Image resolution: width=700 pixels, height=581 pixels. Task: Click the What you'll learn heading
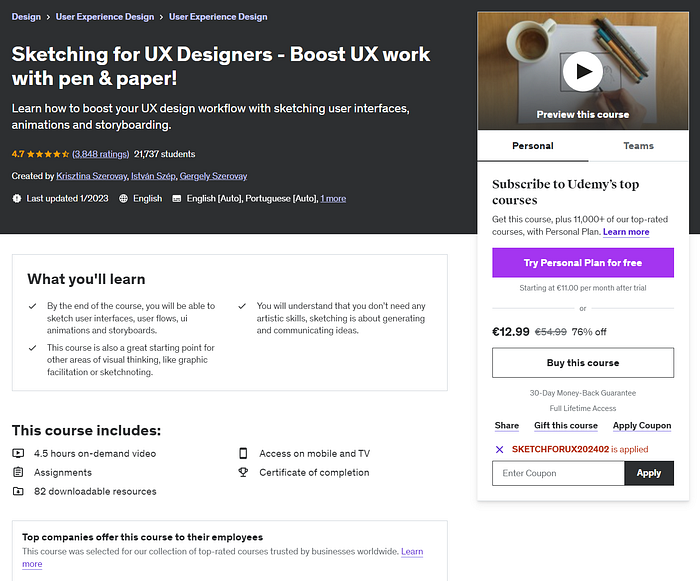coord(86,279)
